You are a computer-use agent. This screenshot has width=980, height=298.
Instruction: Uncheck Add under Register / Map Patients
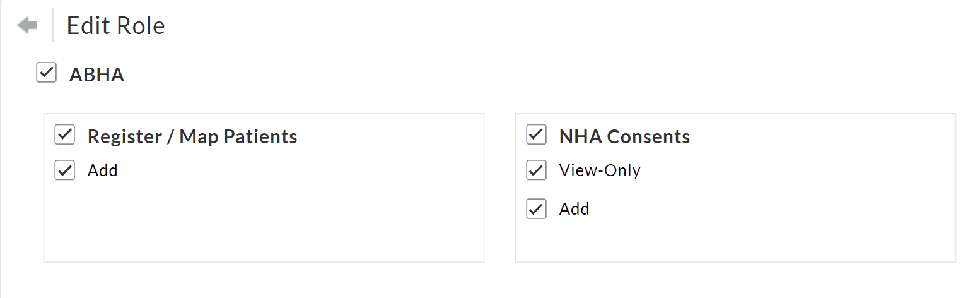(x=65, y=170)
